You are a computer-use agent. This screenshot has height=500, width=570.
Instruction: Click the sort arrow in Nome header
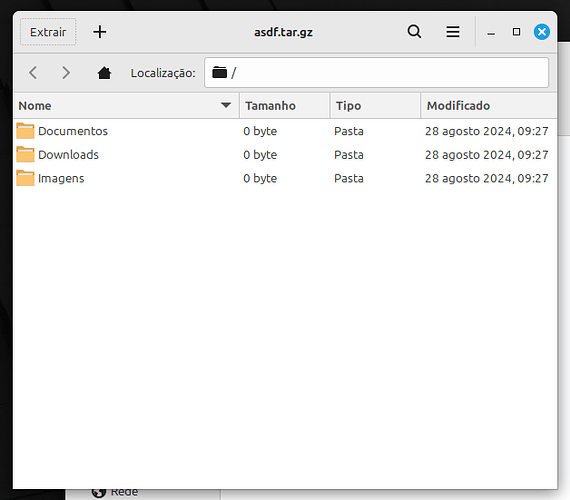[226, 105]
